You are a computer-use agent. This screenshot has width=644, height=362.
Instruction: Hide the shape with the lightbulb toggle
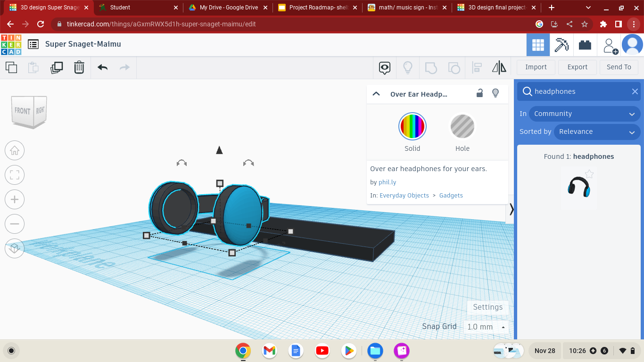pos(495,93)
